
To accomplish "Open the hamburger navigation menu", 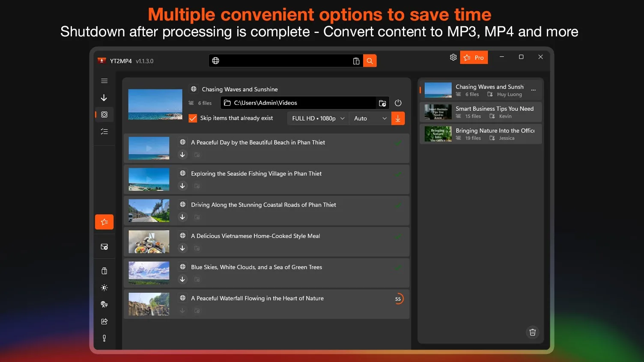I will 104,81.
